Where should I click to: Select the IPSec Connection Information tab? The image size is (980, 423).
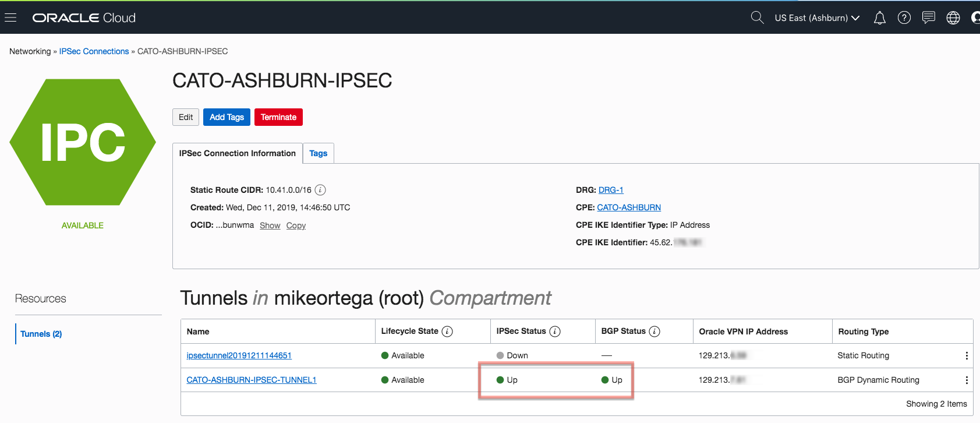(237, 153)
